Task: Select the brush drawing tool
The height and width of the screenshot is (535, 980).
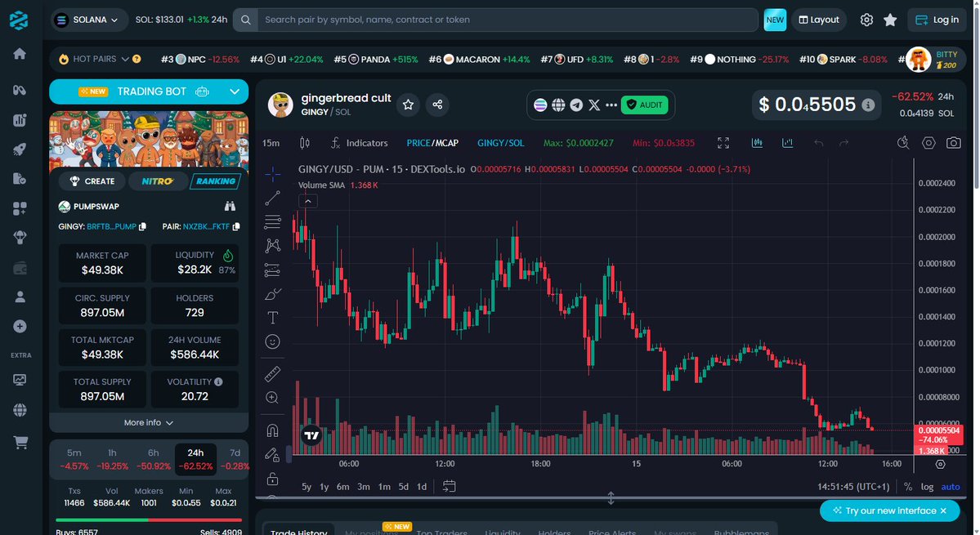Action: (272, 294)
